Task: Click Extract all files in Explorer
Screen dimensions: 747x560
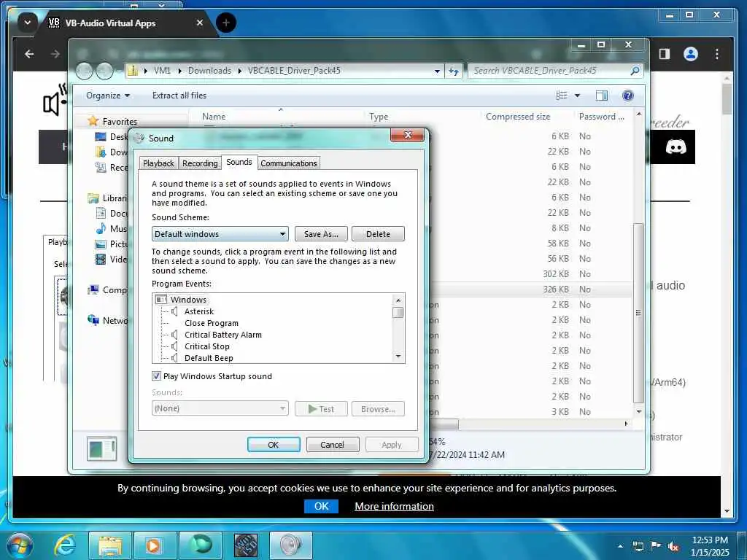Action: (179, 96)
